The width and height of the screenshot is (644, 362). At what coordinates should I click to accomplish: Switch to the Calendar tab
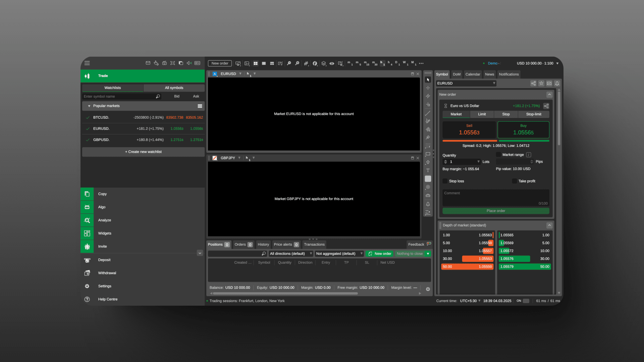(x=473, y=74)
